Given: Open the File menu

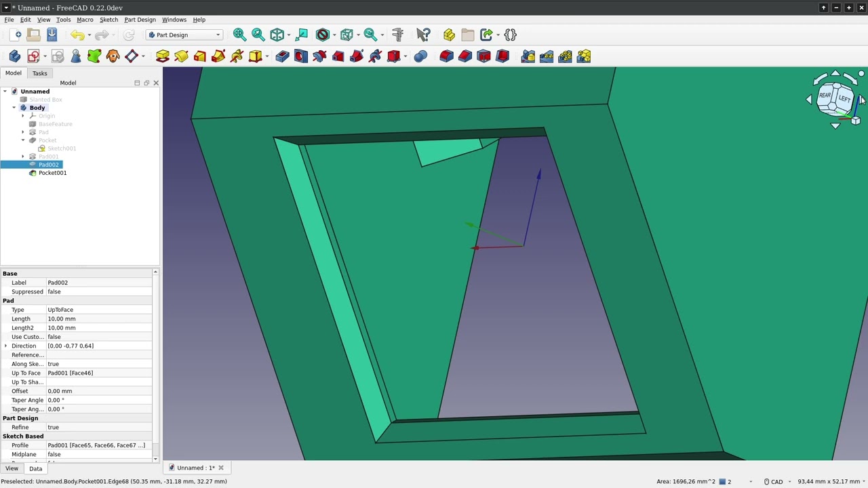Looking at the screenshot, I should 9,20.
